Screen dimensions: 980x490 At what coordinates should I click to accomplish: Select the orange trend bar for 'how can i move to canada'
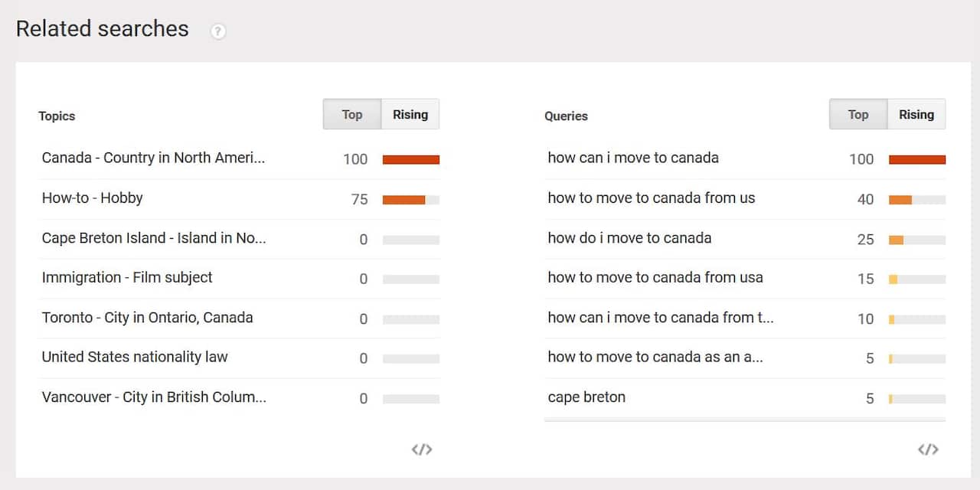[916, 158]
